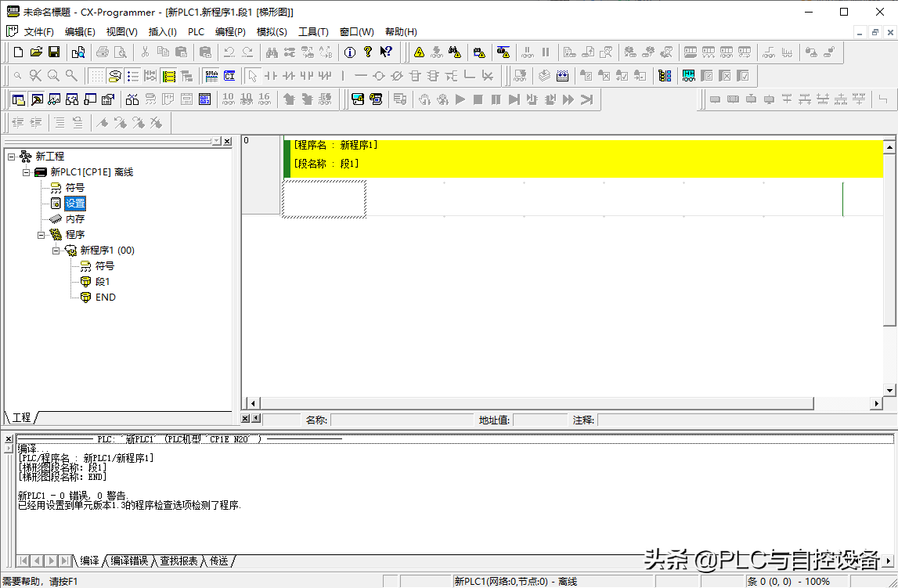Collapse the 新工程 root tree node
The height and width of the screenshot is (588, 898).
[11, 157]
